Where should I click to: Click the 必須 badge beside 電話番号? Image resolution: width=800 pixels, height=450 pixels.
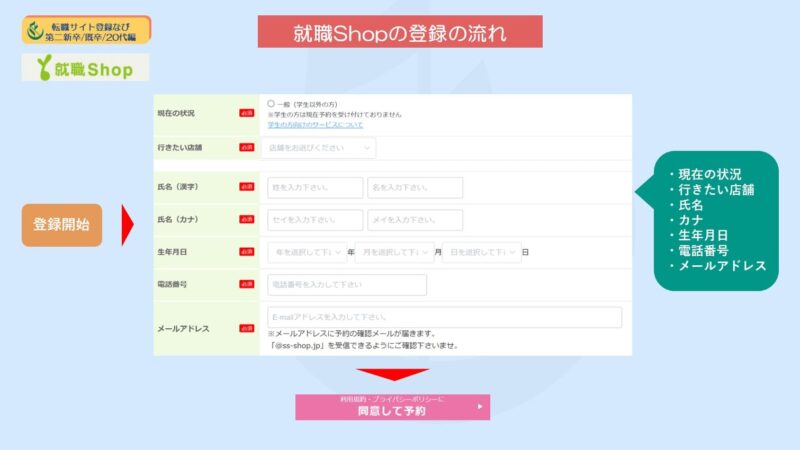247,284
